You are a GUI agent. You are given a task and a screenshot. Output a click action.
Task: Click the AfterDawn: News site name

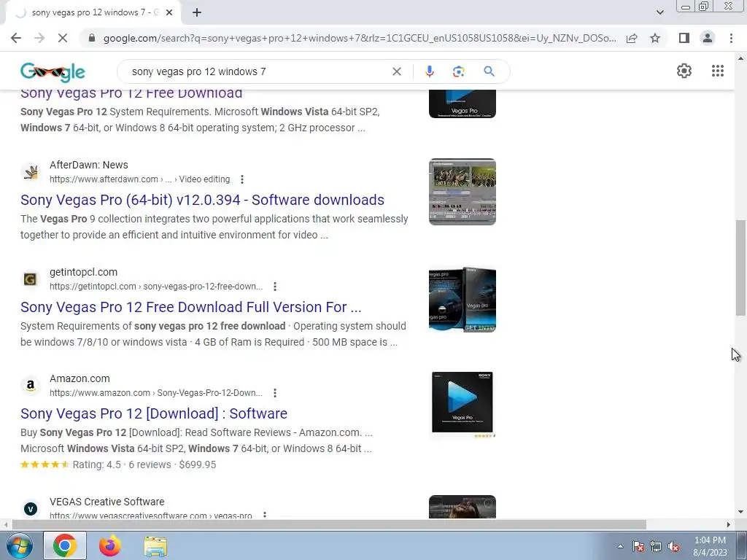point(88,165)
